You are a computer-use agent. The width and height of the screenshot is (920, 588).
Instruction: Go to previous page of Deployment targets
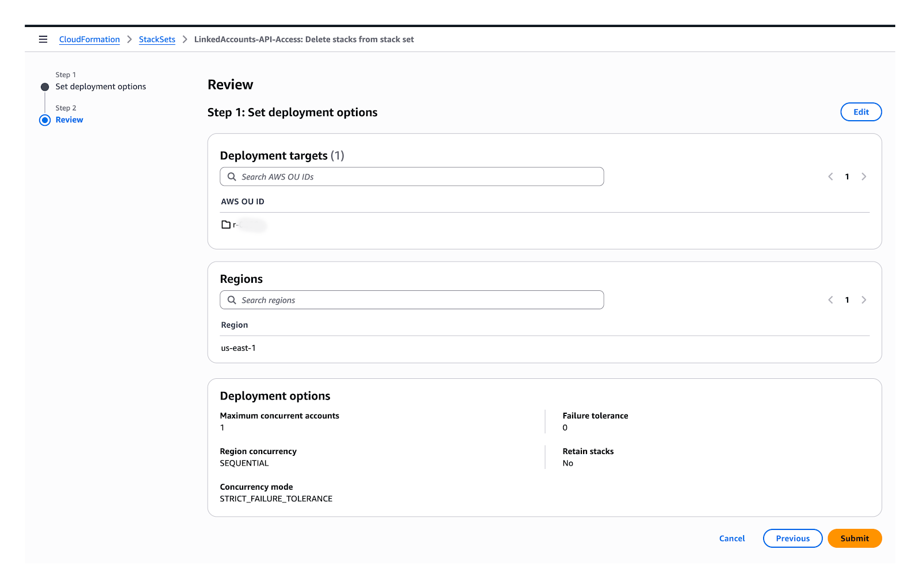click(x=830, y=176)
